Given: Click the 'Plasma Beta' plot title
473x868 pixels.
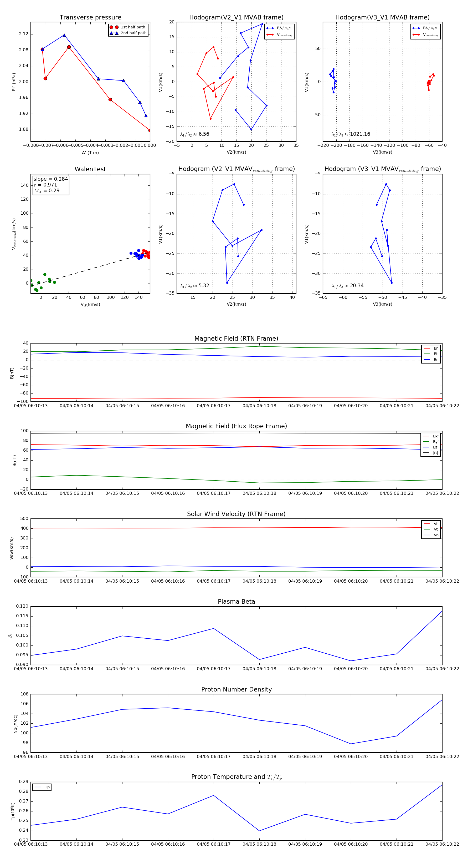Looking at the screenshot, I should pos(236,602).
